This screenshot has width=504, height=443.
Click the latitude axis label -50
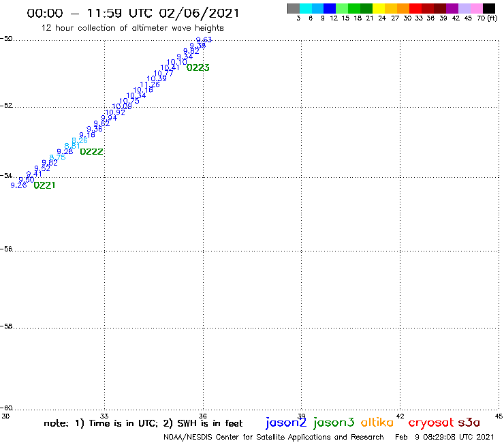pyautogui.click(x=6, y=39)
